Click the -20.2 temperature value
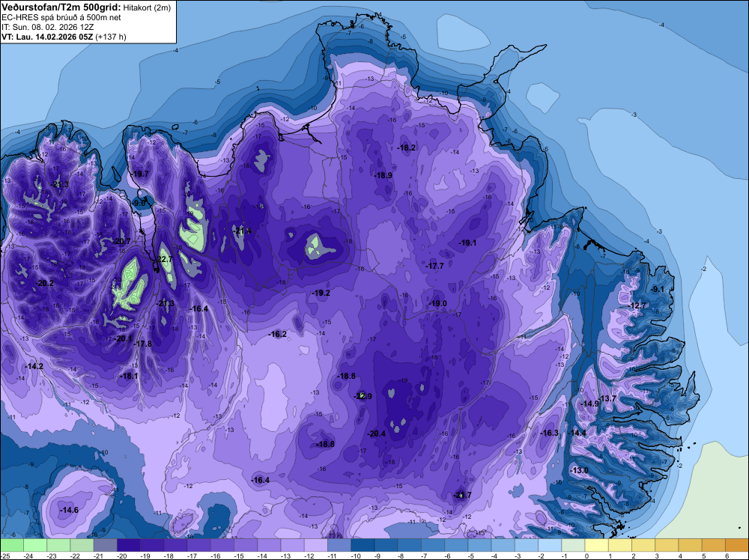Viewport: 749px width, 560px height. pos(44,283)
